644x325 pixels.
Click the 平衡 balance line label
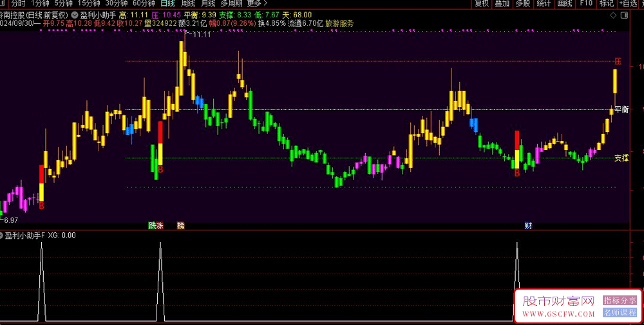click(x=621, y=109)
